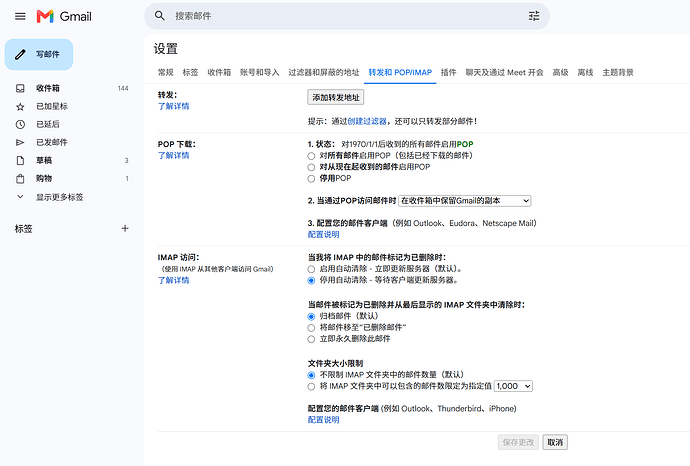Click the 保存更改 button

tap(518, 442)
